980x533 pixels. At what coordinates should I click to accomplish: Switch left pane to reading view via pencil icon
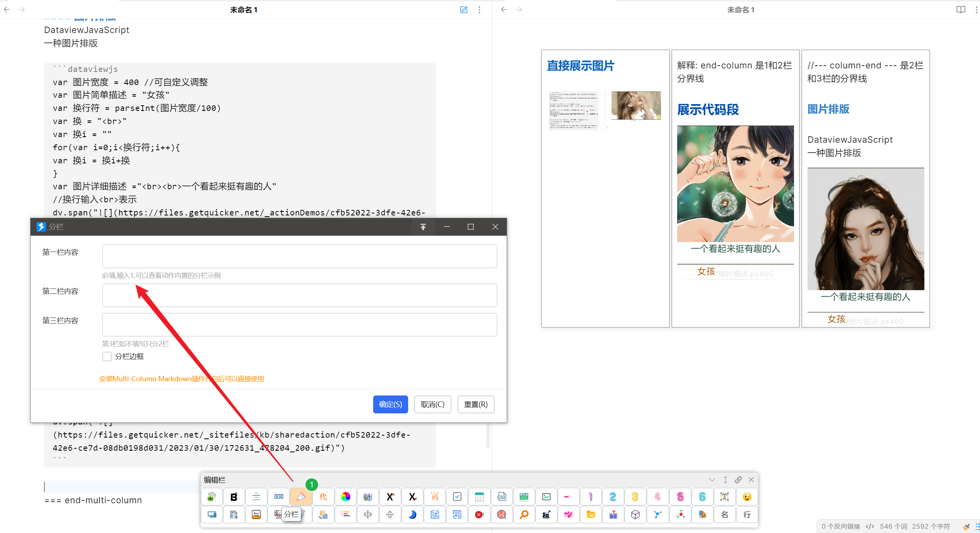[464, 10]
